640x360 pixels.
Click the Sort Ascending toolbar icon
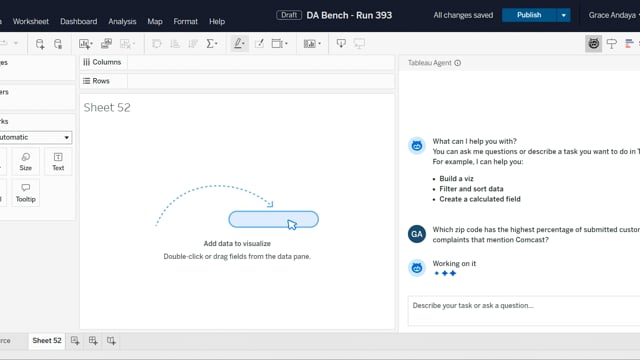[175, 44]
